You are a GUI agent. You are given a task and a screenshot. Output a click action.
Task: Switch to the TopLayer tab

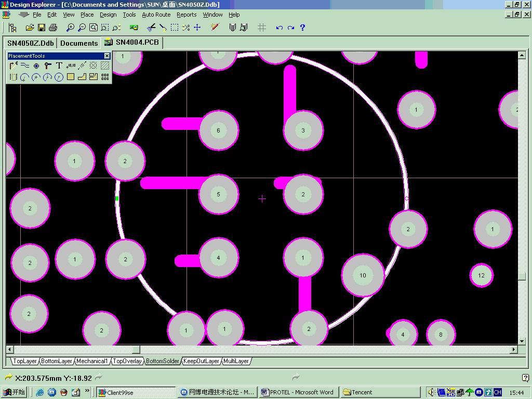[x=25, y=361]
